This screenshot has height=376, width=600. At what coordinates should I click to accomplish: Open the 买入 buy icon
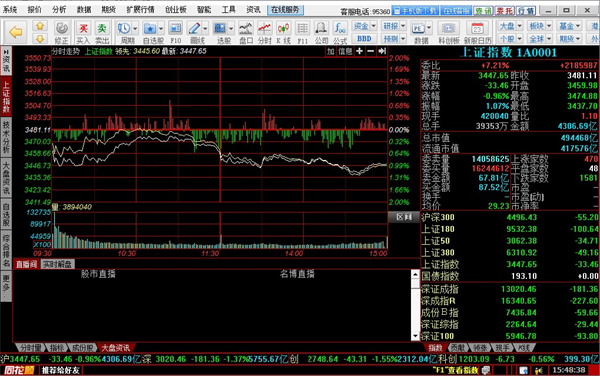point(83,32)
